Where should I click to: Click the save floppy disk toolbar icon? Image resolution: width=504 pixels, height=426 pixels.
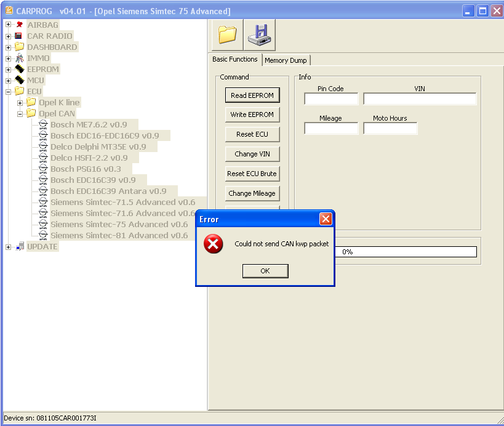tap(260, 34)
